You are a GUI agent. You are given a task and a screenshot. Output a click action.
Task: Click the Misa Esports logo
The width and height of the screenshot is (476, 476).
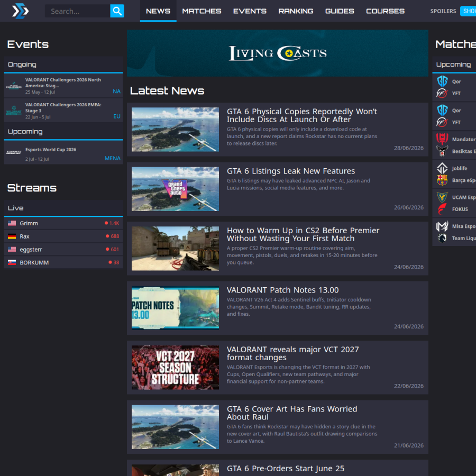pos(442,226)
